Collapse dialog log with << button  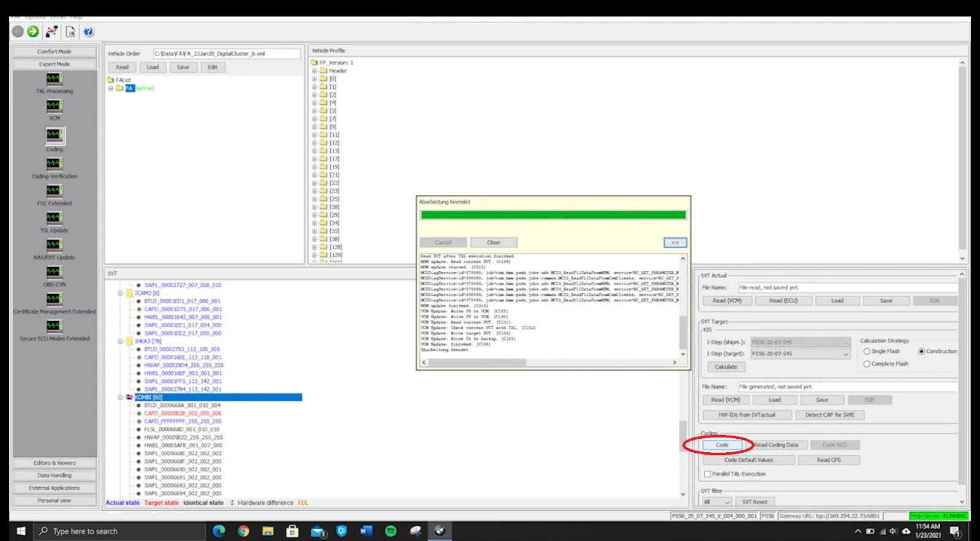675,243
